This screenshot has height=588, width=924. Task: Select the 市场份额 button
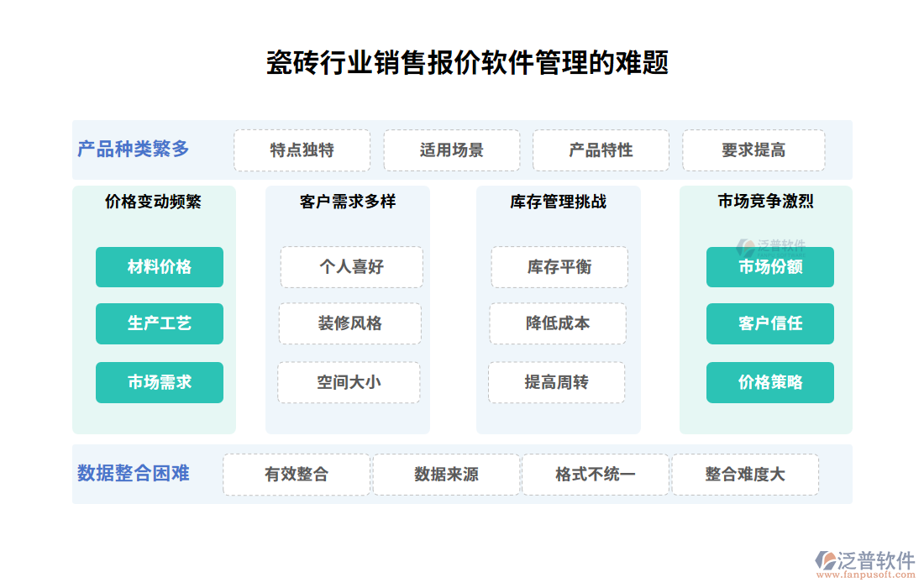pyautogui.click(x=770, y=267)
